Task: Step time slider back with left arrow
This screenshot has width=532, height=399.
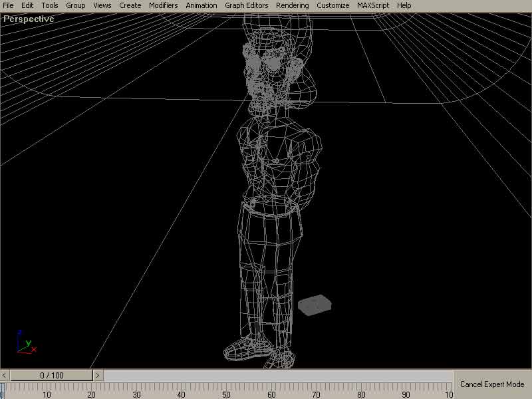Action: 5,376
